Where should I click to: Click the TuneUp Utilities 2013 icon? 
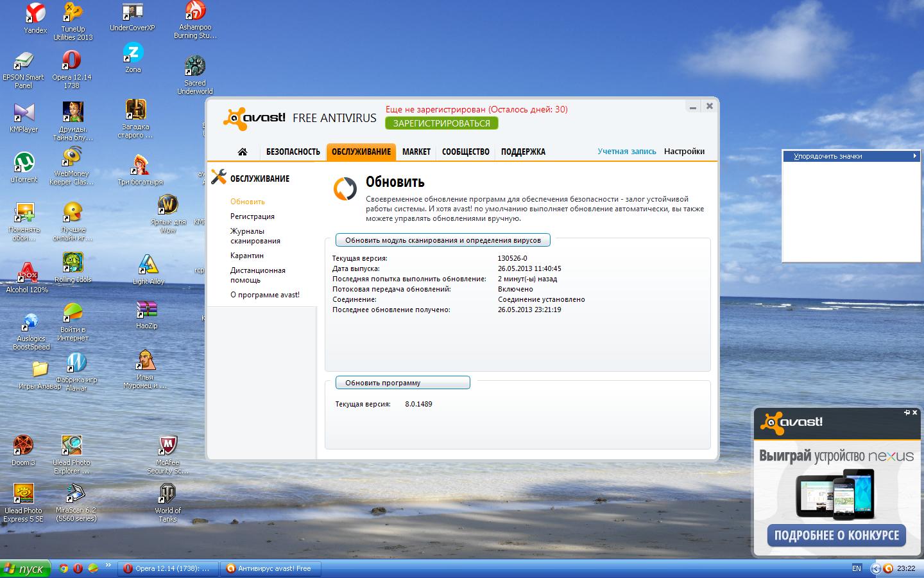click(73, 21)
